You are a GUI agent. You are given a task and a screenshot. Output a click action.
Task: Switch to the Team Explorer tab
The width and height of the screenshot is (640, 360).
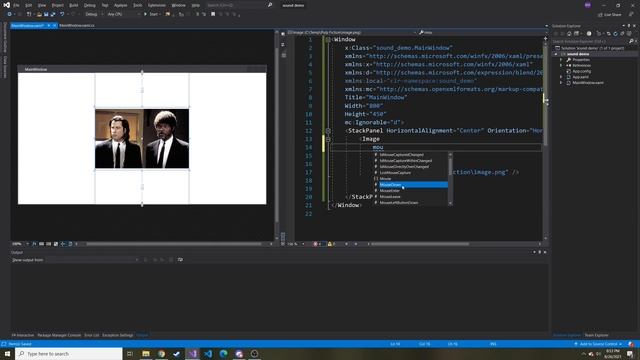click(x=596, y=335)
